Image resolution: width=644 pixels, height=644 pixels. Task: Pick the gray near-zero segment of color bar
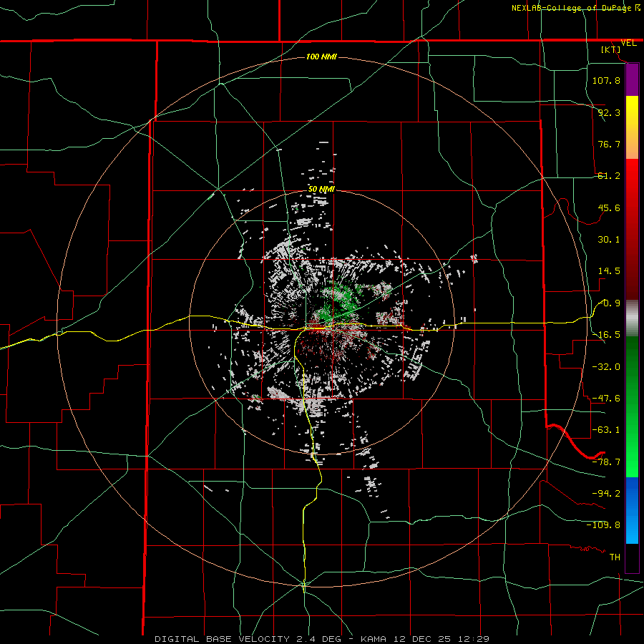point(632,318)
